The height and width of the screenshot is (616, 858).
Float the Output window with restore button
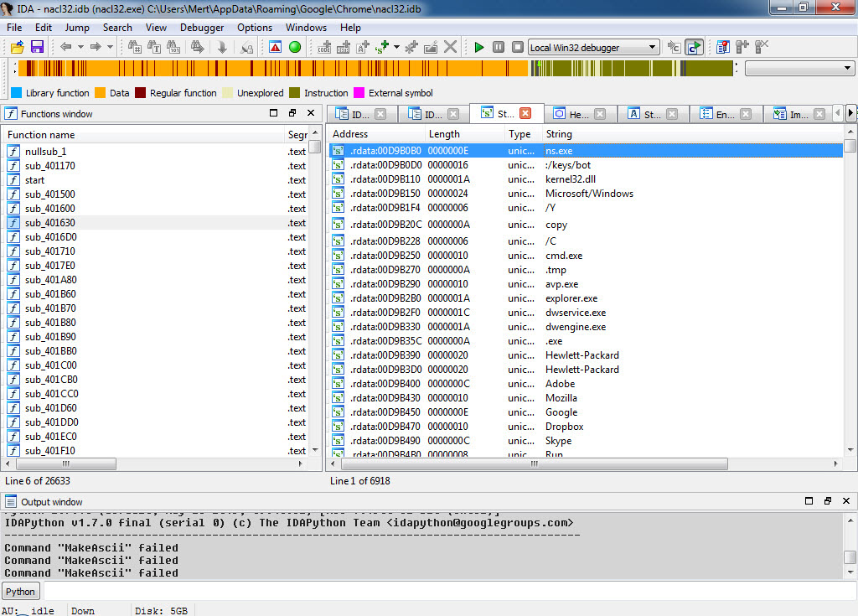(827, 500)
